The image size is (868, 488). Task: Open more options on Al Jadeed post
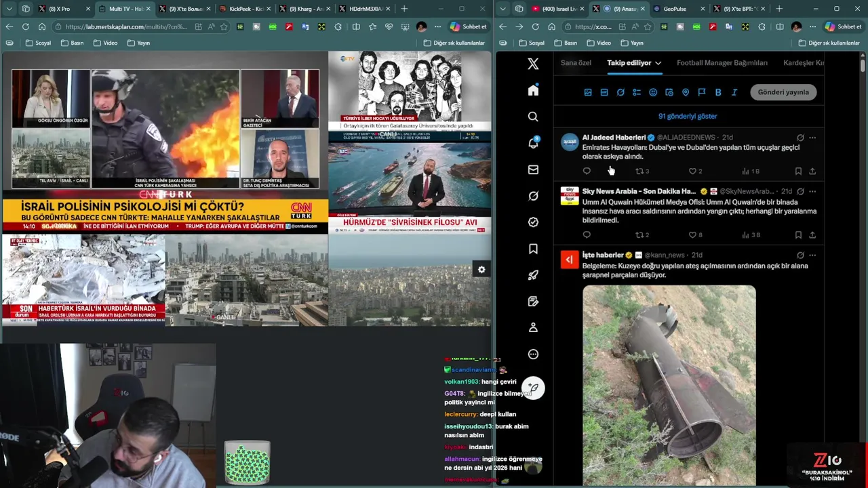pos(812,138)
